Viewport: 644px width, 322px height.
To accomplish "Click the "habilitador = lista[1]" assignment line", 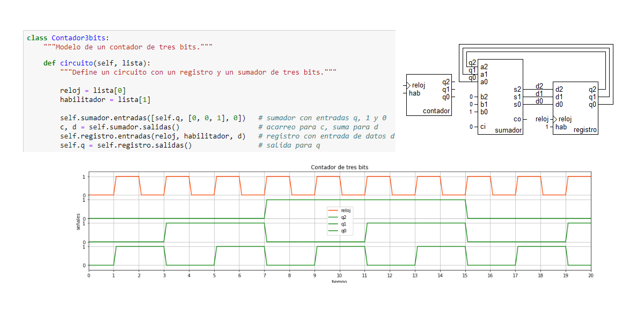I will coord(105,100).
